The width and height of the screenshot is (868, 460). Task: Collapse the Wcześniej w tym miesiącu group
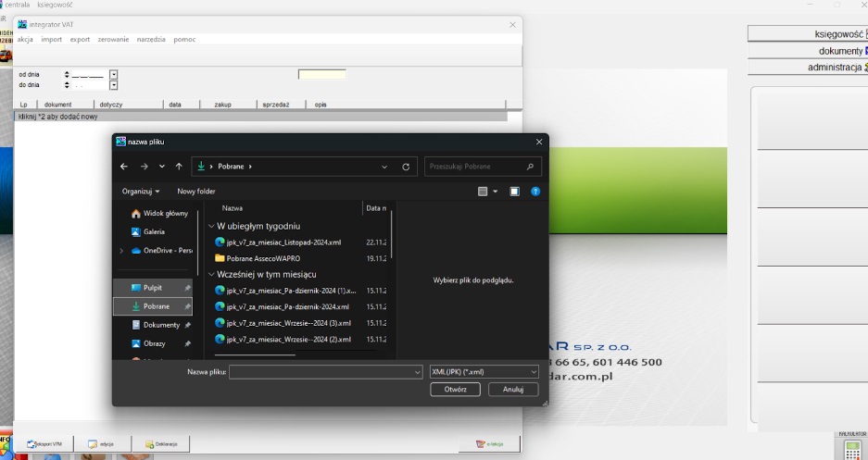pyautogui.click(x=211, y=274)
